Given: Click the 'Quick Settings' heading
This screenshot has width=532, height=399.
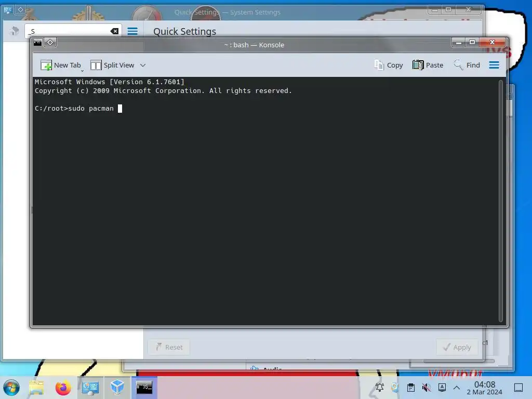Looking at the screenshot, I should click(x=184, y=32).
